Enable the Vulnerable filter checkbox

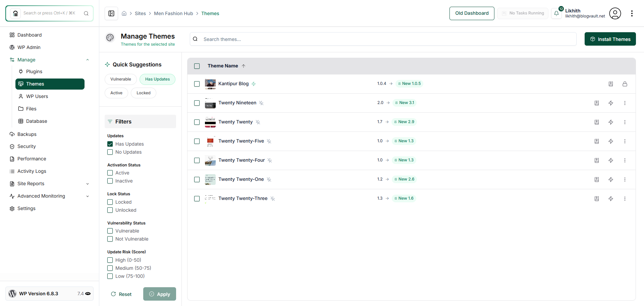coord(110,231)
